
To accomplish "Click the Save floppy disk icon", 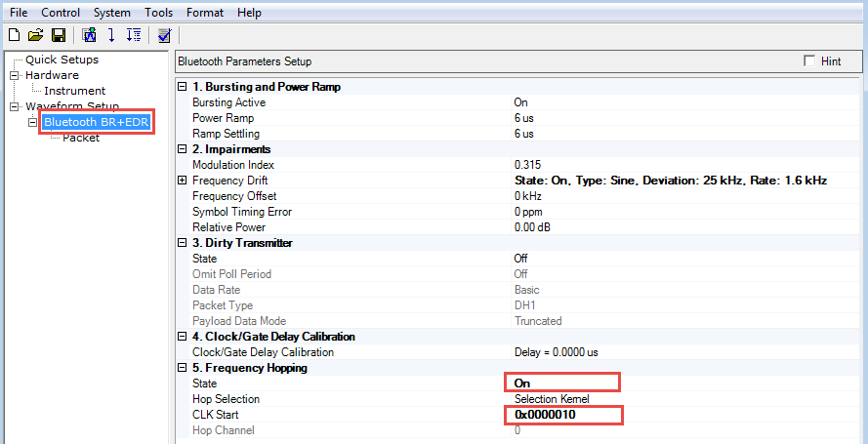I will click(x=59, y=35).
